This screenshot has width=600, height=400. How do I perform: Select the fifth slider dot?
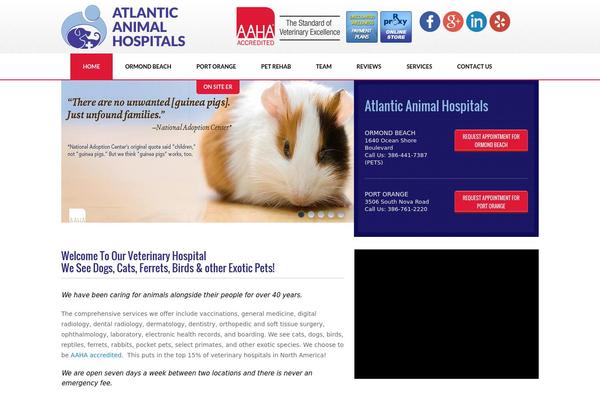click(341, 215)
